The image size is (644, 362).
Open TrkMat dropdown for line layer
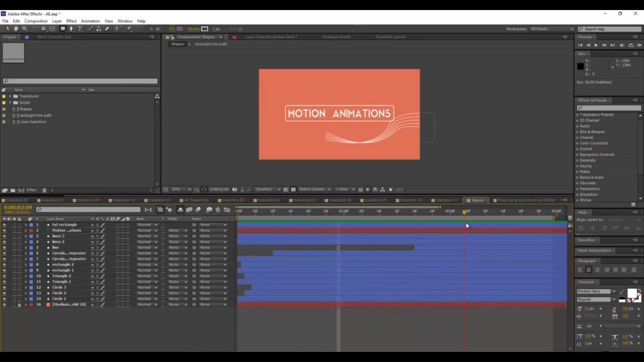pyautogui.click(x=178, y=247)
